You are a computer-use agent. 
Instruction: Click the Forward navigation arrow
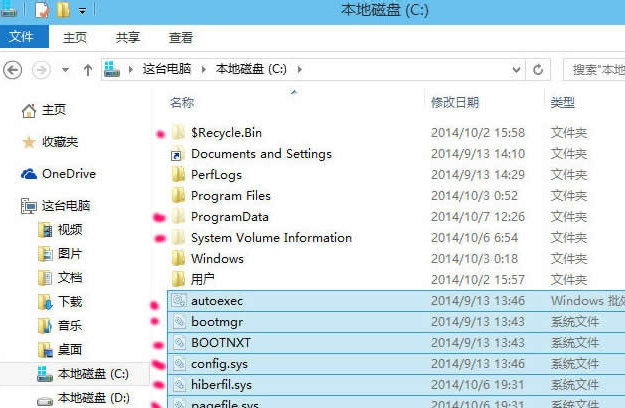point(41,70)
